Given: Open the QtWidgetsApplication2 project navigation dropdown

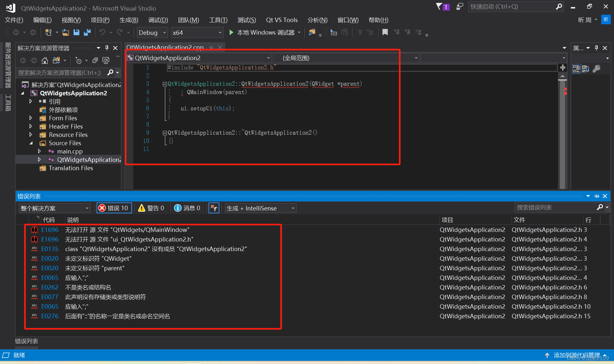Looking at the screenshot, I should (x=199, y=58).
